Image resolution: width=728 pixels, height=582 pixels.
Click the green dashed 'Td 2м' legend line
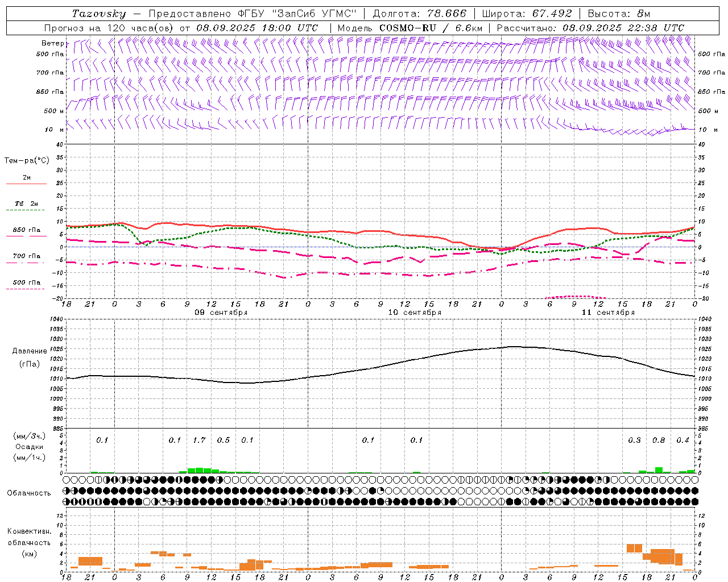pos(25,210)
